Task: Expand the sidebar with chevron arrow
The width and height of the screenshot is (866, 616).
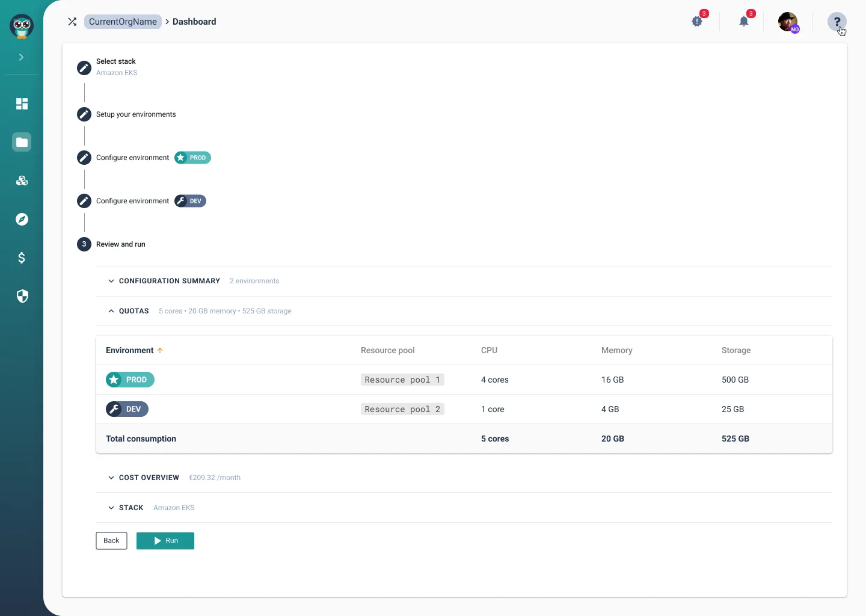Action: point(21,57)
